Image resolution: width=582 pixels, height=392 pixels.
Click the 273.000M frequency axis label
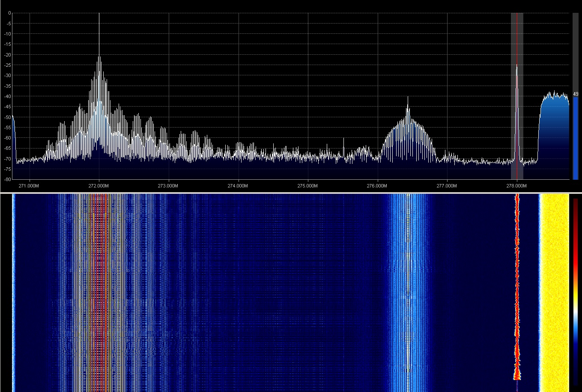click(168, 186)
